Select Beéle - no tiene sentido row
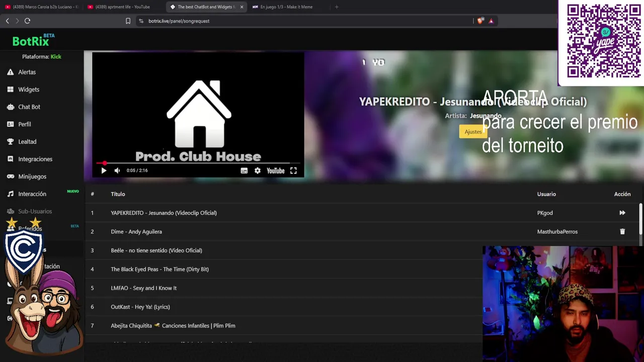Viewport: 644px width, 362px height. point(284,250)
